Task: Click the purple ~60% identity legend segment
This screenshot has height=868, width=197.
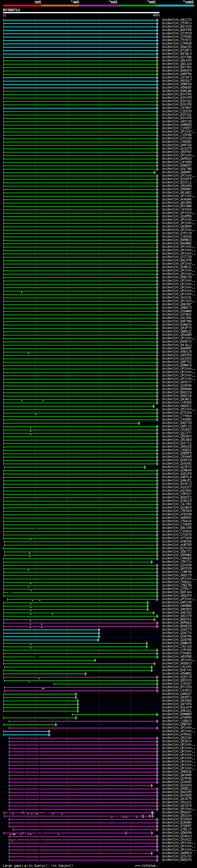Action: pyautogui.click(x=99, y=6)
